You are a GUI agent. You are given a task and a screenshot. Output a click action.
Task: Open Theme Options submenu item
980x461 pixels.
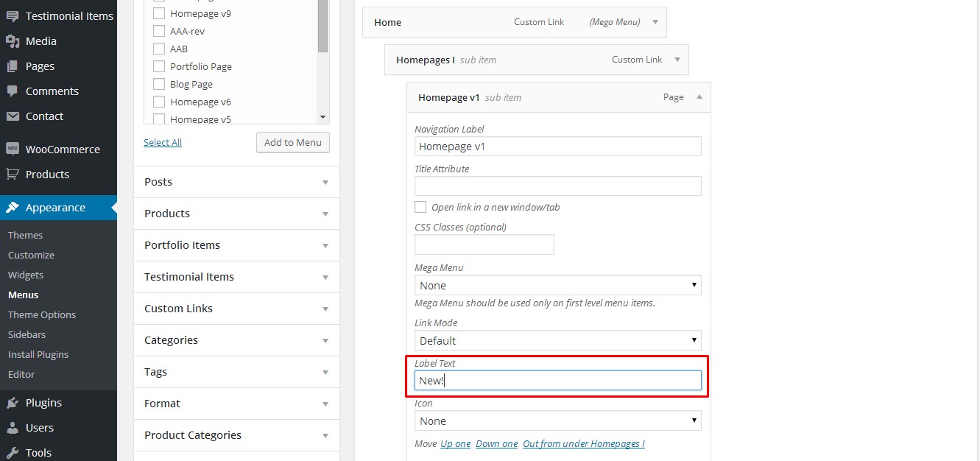[x=42, y=314]
